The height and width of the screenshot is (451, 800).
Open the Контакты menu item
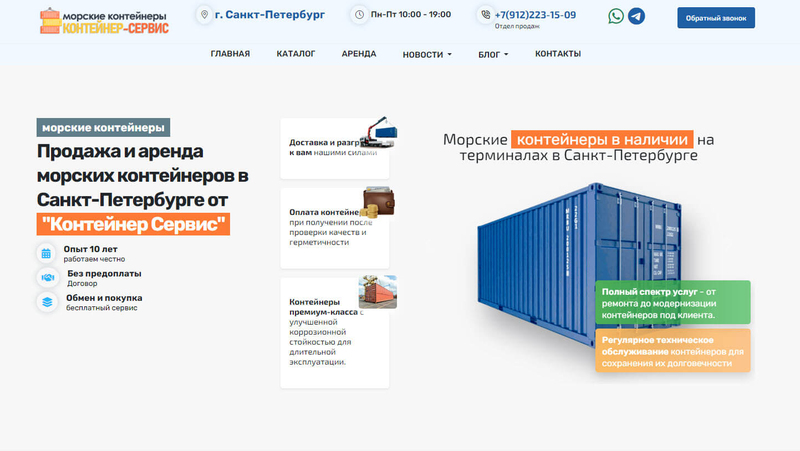pyautogui.click(x=558, y=54)
